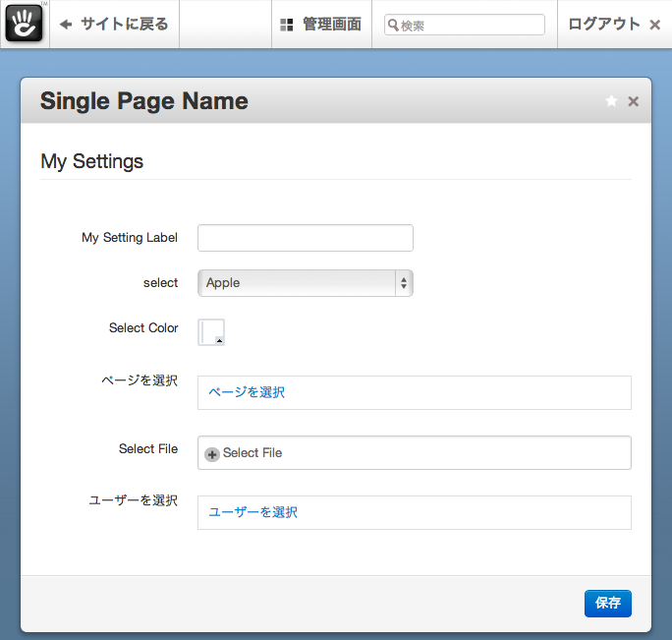
Task: Click the grid icon beside 管理画面
Action: 287,25
